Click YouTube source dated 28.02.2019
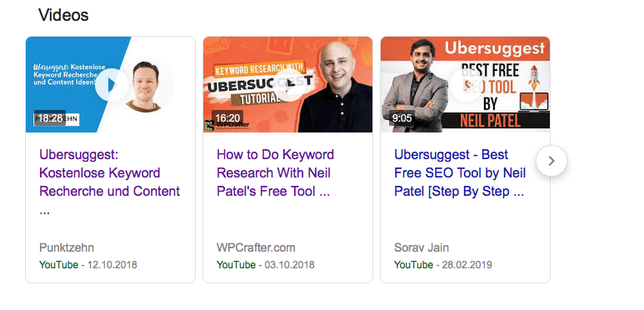 [x=413, y=265]
